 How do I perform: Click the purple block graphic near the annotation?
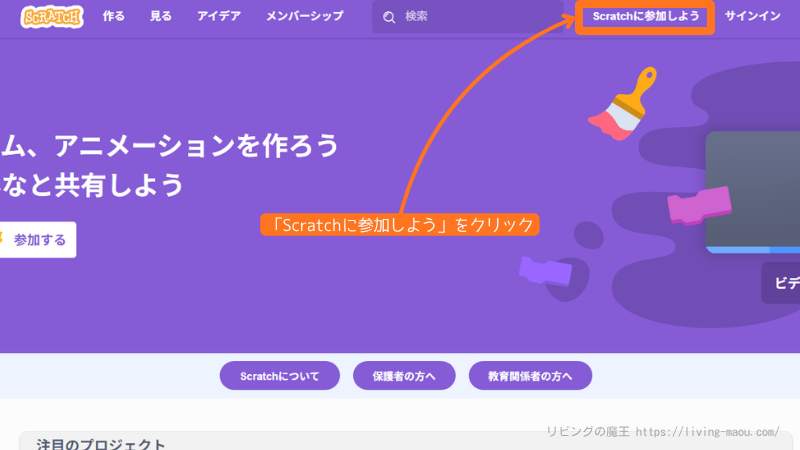[545, 270]
